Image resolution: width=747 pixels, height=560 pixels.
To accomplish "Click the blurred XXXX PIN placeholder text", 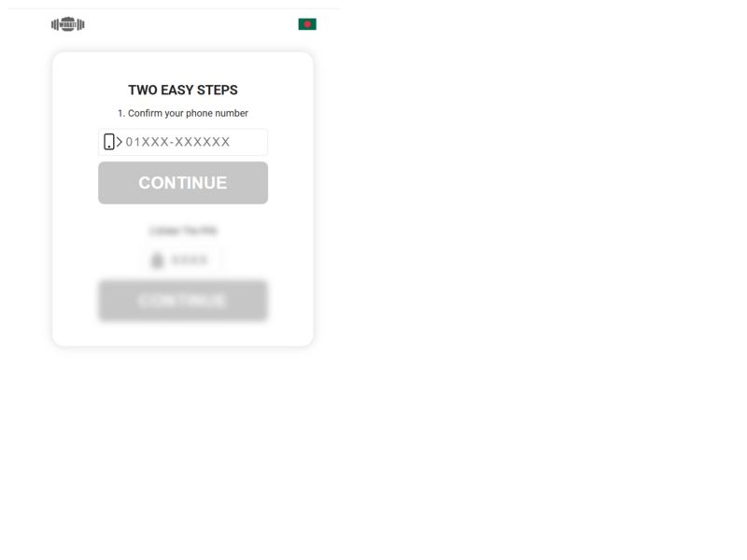I will pyautogui.click(x=190, y=260).
